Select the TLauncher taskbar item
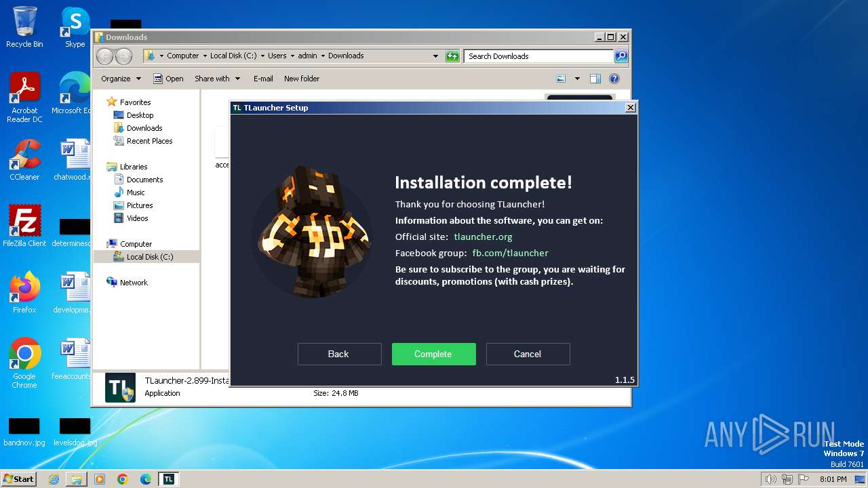The width and height of the screenshot is (868, 488). point(169,479)
